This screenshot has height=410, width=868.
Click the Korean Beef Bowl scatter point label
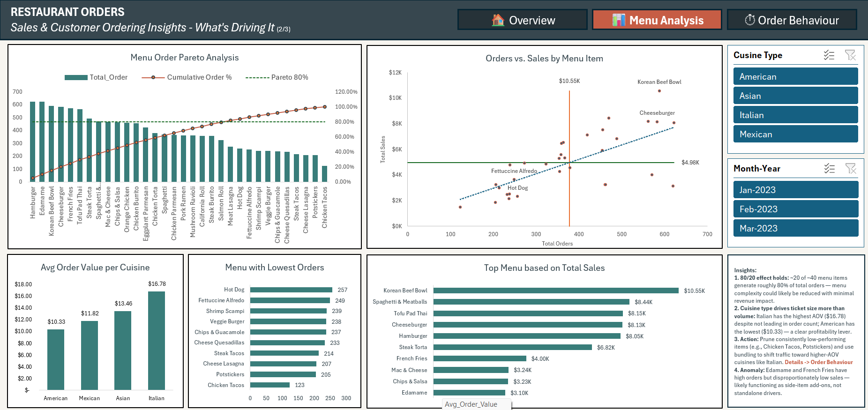coord(659,82)
